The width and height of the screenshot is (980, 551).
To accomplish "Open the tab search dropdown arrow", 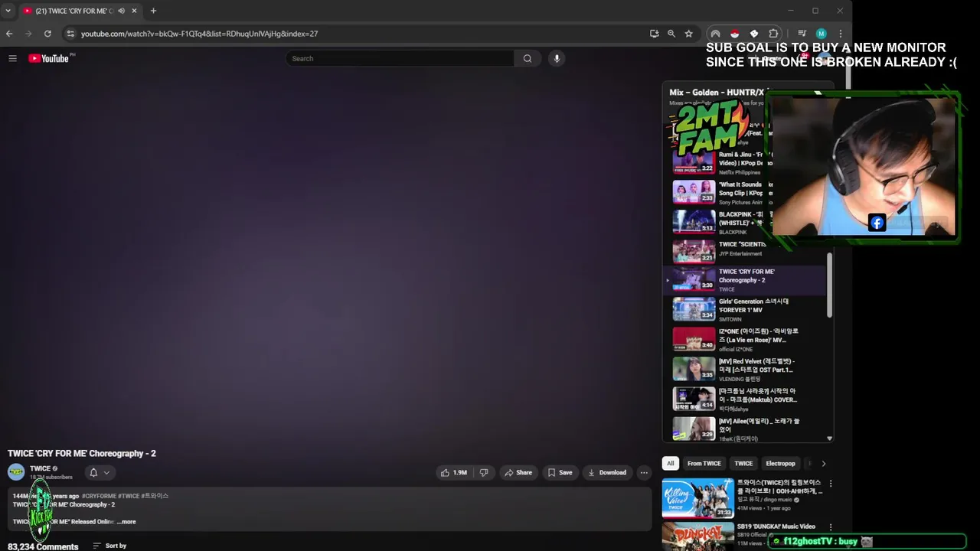I will click(x=8, y=11).
